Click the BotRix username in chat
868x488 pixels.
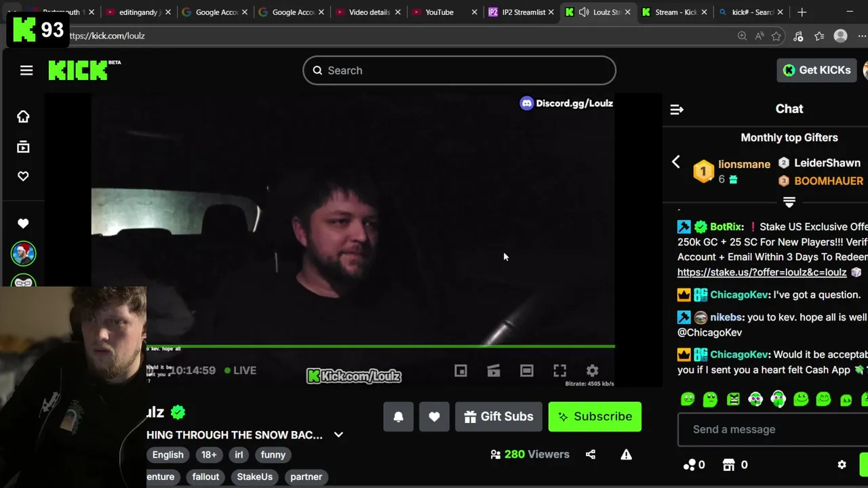(726, 227)
